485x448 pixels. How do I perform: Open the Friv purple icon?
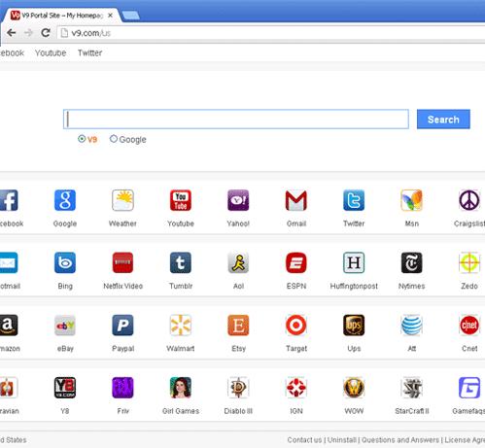coord(122,388)
